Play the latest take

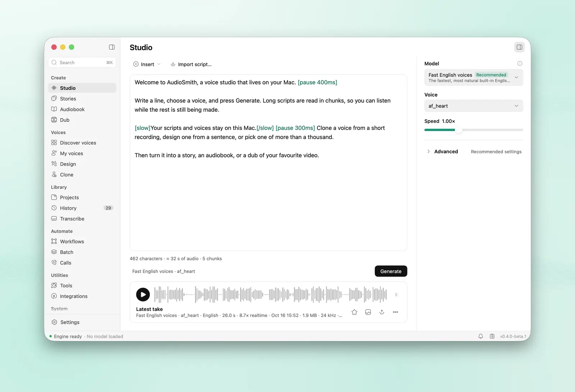pos(143,295)
